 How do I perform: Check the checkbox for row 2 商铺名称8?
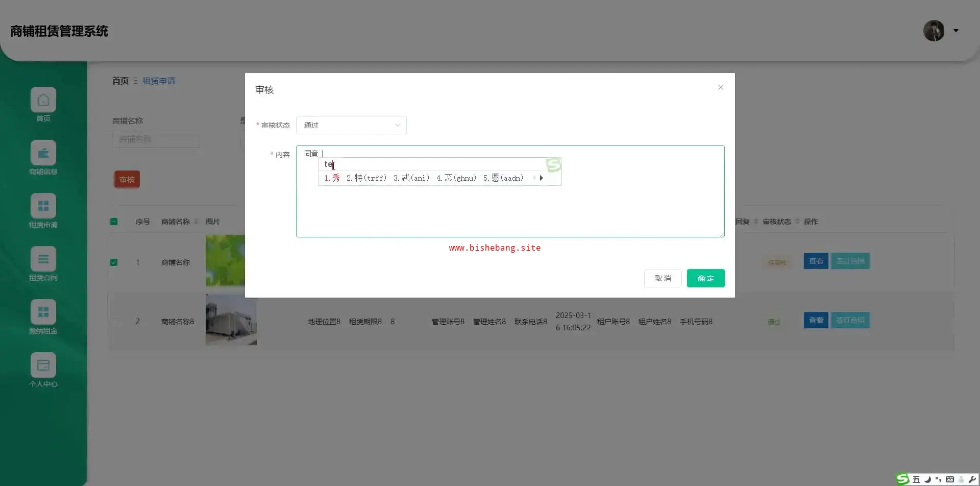tap(114, 322)
